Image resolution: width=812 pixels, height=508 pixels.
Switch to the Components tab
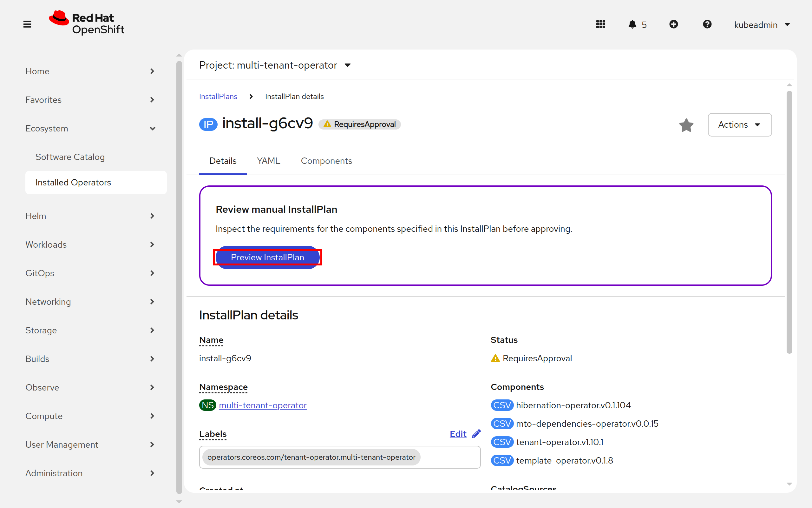(326, 161)
